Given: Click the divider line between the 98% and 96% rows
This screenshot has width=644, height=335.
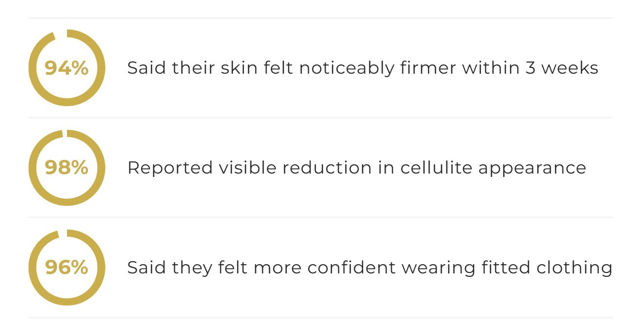Looking at the screenshot, I should click(x=321, y=217).
